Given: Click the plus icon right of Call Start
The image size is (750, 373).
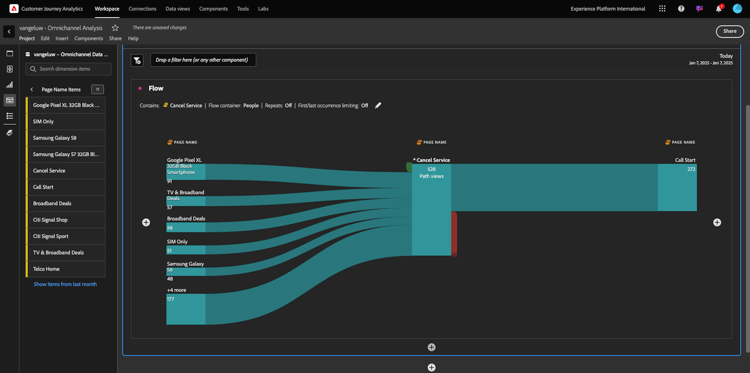Looking at the screenshot, I should tap(717, 222).
